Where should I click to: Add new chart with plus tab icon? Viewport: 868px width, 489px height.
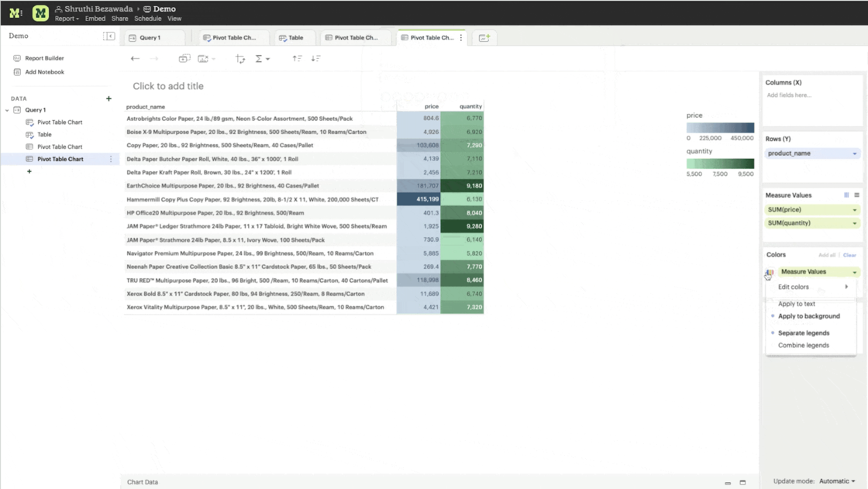484,38
